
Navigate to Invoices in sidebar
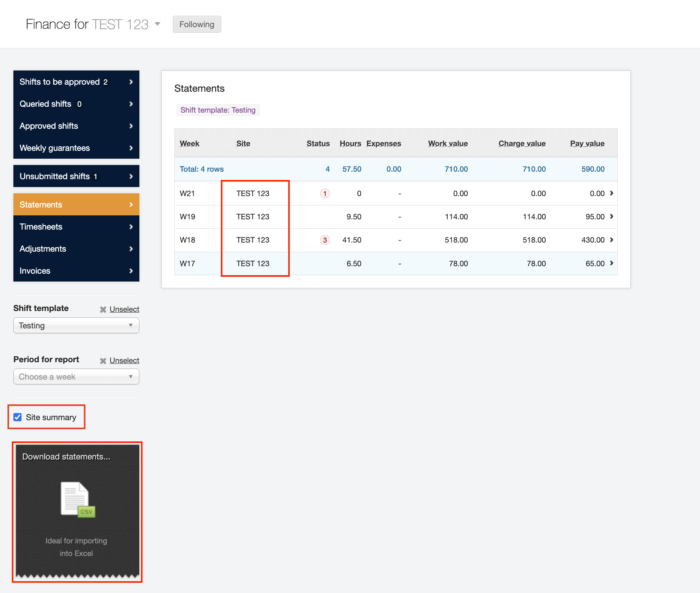click(76, 271)
